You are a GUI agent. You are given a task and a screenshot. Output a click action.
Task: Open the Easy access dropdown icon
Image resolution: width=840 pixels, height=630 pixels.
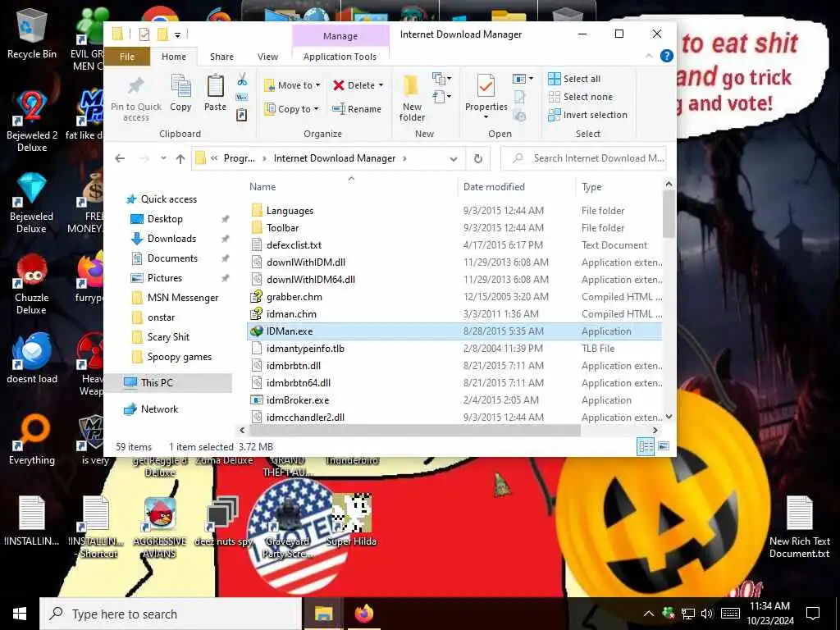pyautogui.click(x=442, y=97)
